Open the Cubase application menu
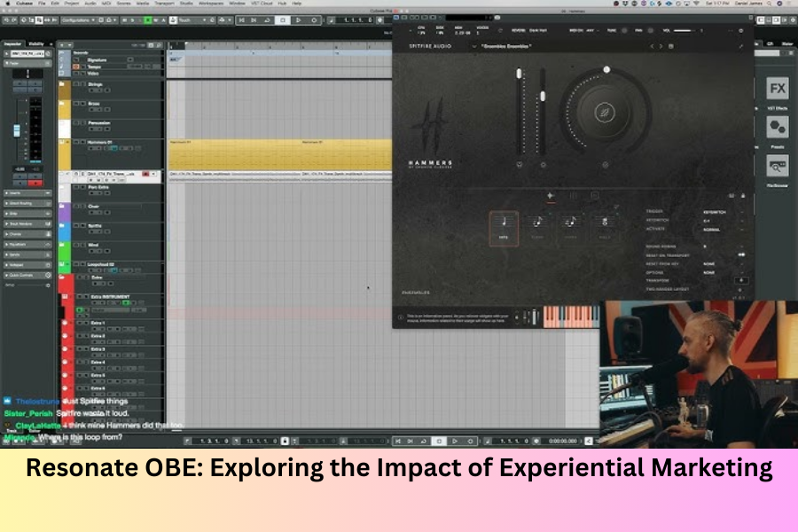The image size is (798, 532). tap(24, 3)
